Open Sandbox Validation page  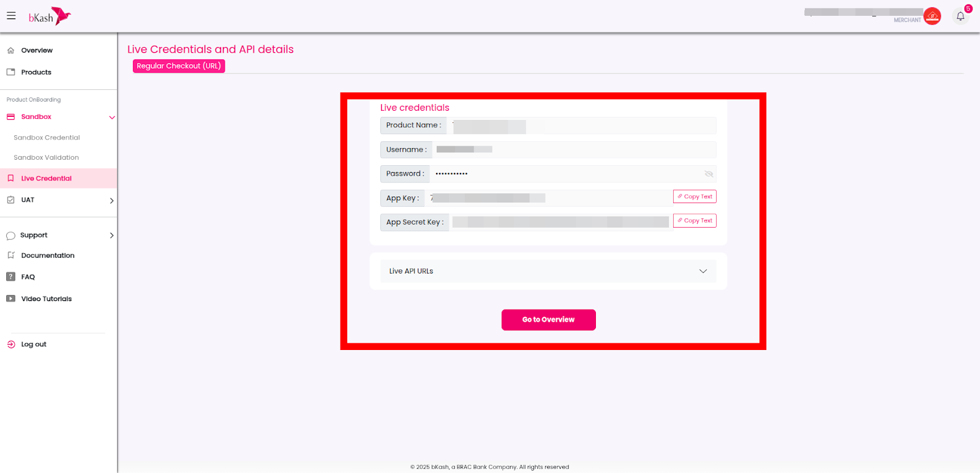point(46,158)
